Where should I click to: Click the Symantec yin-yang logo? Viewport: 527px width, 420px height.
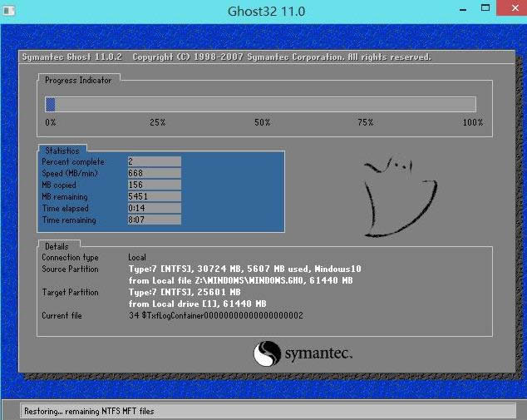tap(267, 353)
